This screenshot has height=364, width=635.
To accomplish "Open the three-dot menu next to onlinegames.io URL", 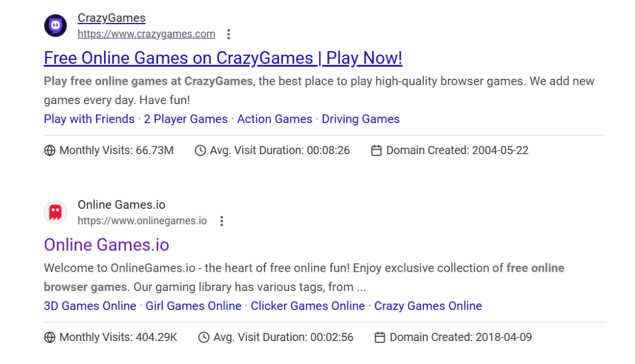I will point(222,221).
